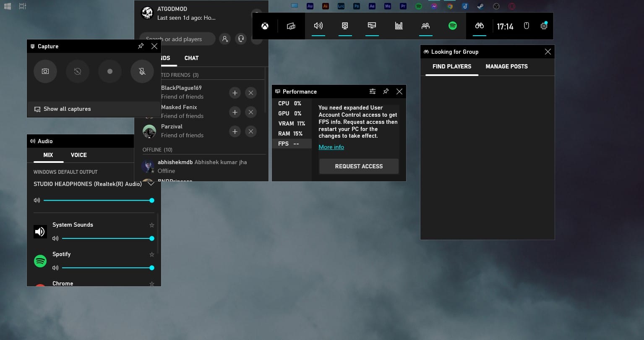The height and width of the screenshot is (340, 644).
Task: Adjust the Spotify volume slider
Action: (x=108, y=268)
